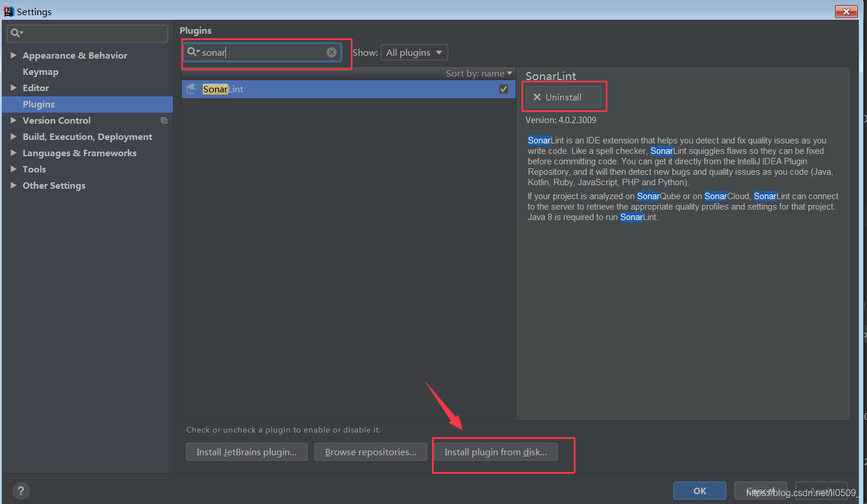Viewport: 867px width, 504px height.
Task: Select Languages & Frameworks category
Action: (x=80, y=153)
